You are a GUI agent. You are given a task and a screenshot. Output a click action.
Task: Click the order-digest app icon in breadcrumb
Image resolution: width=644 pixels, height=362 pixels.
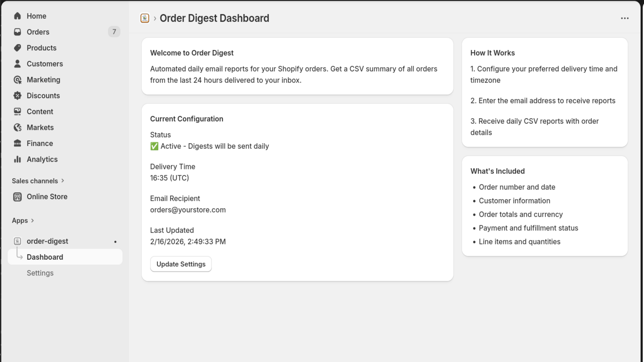pyautogui.click(x=145, y=18)
